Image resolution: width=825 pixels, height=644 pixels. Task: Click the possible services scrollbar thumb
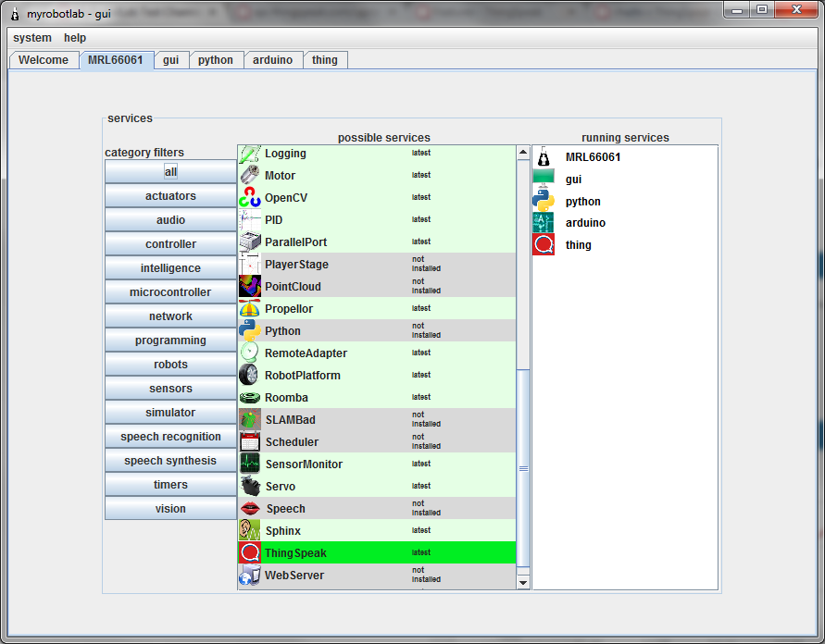point(523,468)
